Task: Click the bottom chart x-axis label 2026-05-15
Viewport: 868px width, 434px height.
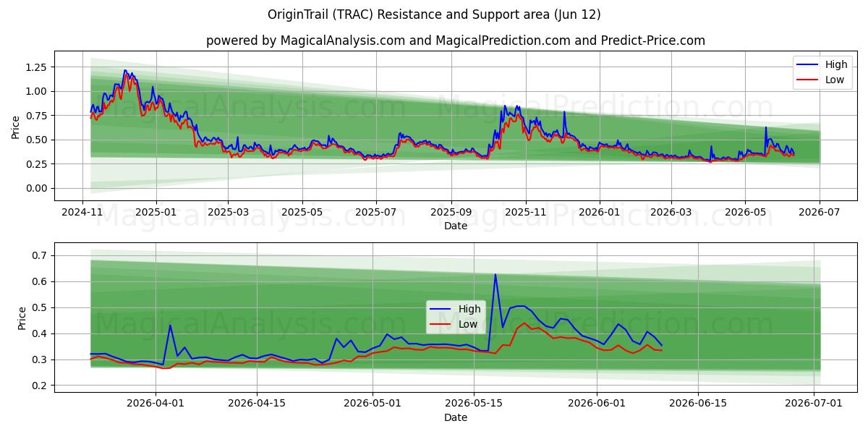Action: (x=474, y=404)
